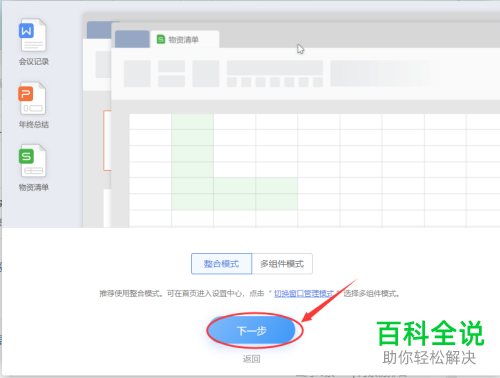
Task: Click the 物资清单 spreadsheet icon
Action: [x=32, y=161]
